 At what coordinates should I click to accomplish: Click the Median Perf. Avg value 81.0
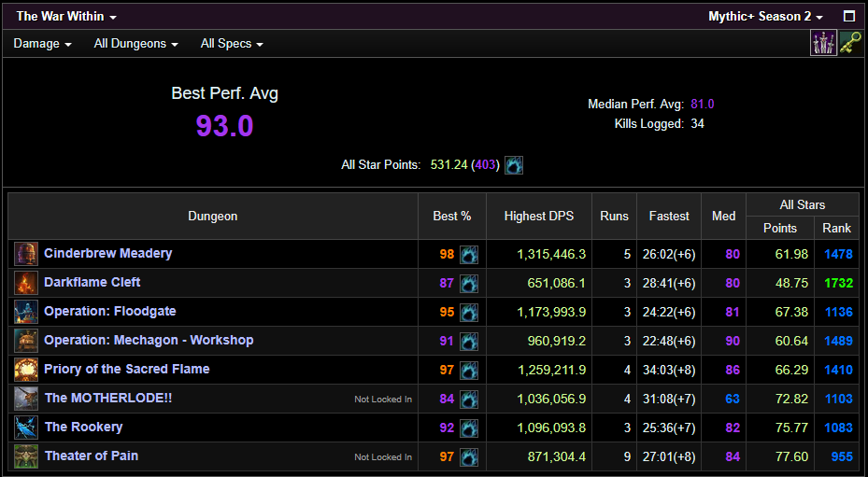[x=703, y=104]
